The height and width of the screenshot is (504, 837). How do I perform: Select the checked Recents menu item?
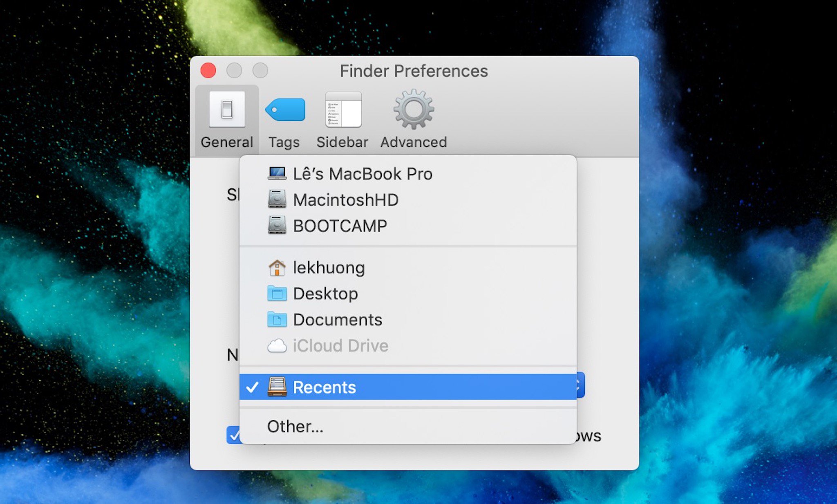point(325,387)
